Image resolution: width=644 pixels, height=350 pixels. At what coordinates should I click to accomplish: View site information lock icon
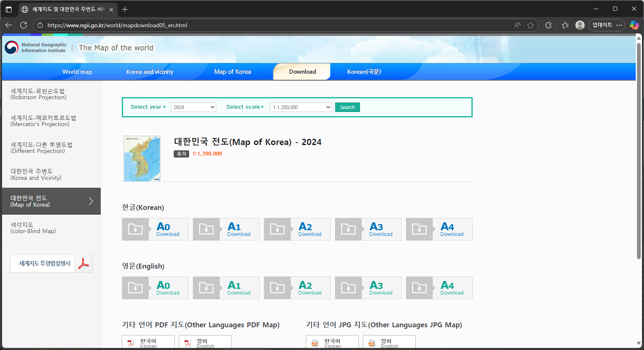tap(40, 25)
